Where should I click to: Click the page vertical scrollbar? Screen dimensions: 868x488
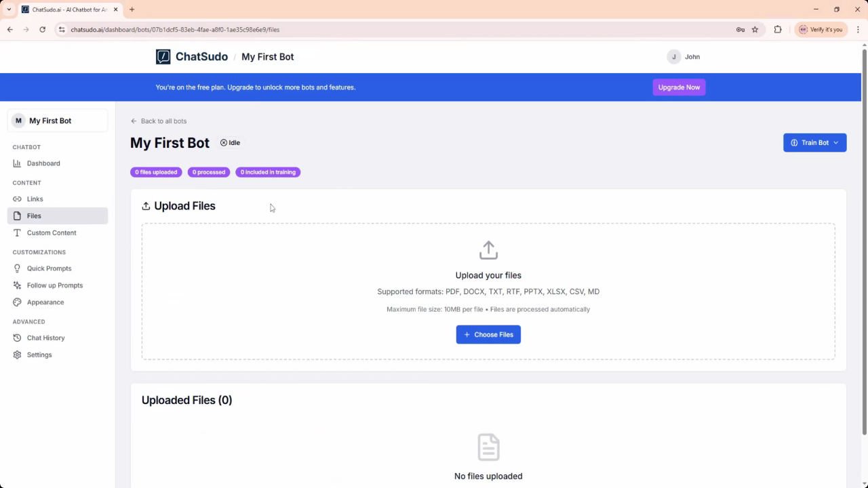(864, 242)
